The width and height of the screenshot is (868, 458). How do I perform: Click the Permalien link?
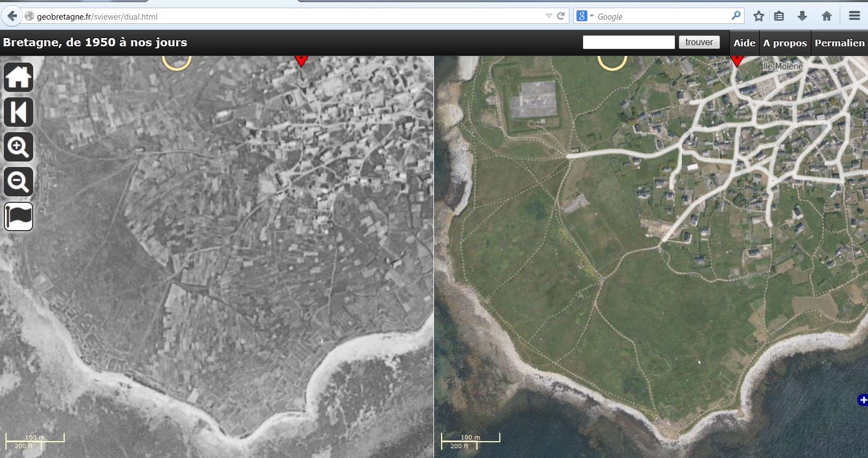coord(839,43)
